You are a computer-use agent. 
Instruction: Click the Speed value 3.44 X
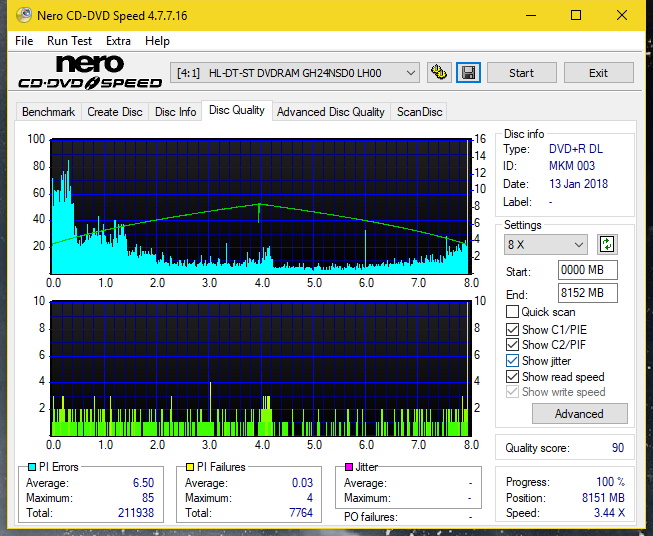pyautogui.click(x=610, y=513)
